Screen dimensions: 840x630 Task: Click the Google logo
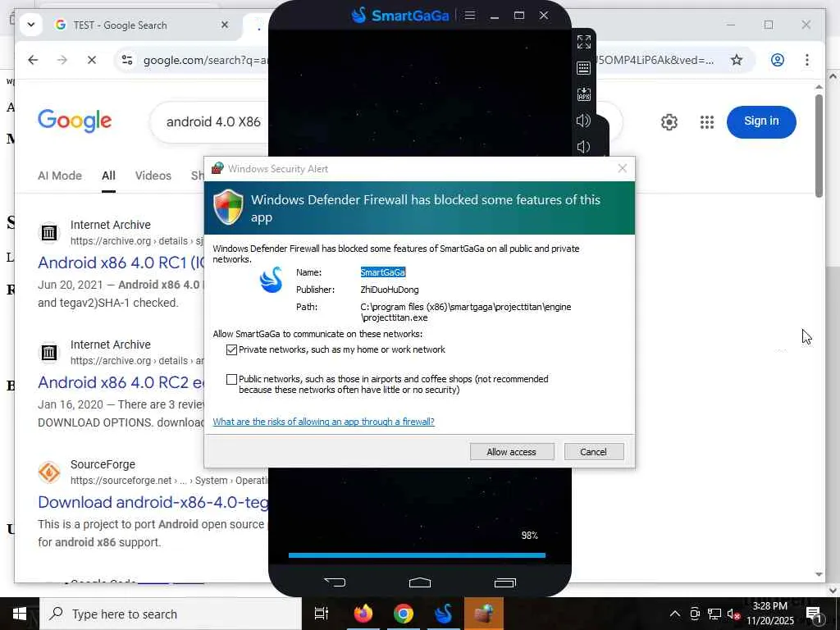(75, 121)
